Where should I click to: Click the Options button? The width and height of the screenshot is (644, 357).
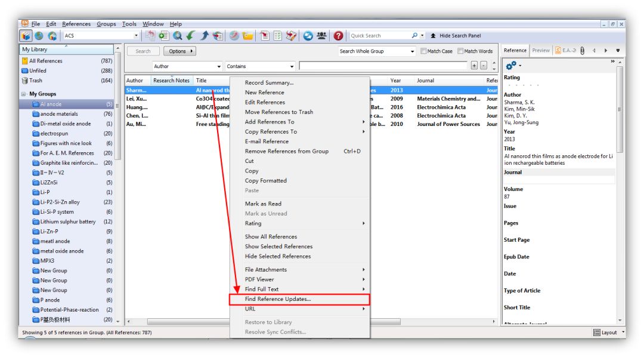(179, 51)
